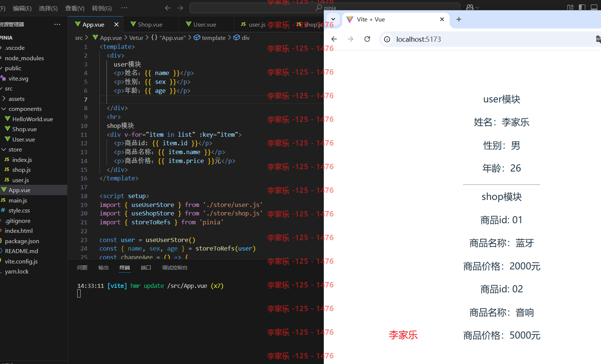
Task: Expand the assets folder chevron
Action: tap(4, 99)
